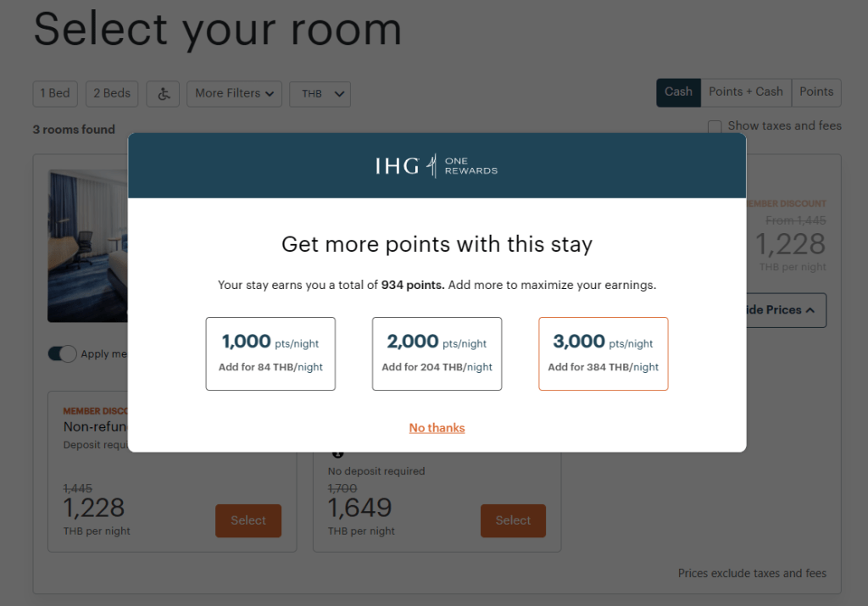This screenshot has height=606, width=868.
Task: Select the 1,649 THB per night rate
Action: point(513,520)
